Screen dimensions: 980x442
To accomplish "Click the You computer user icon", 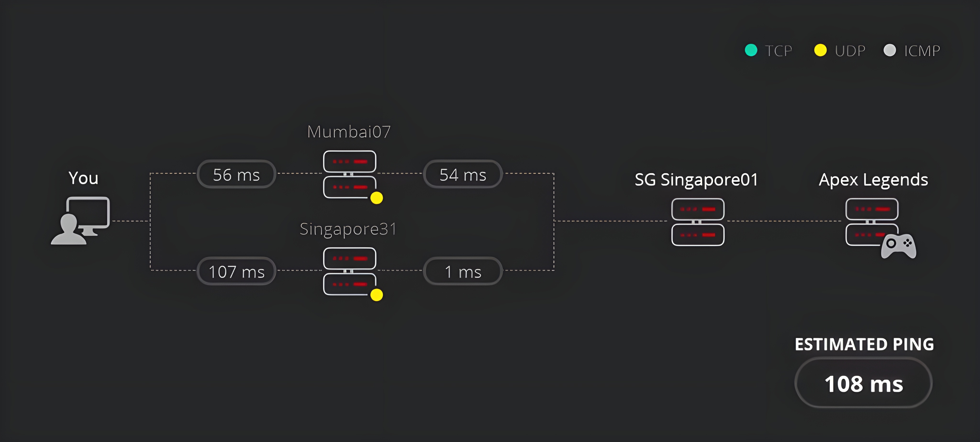I will (x=81, y=221).
